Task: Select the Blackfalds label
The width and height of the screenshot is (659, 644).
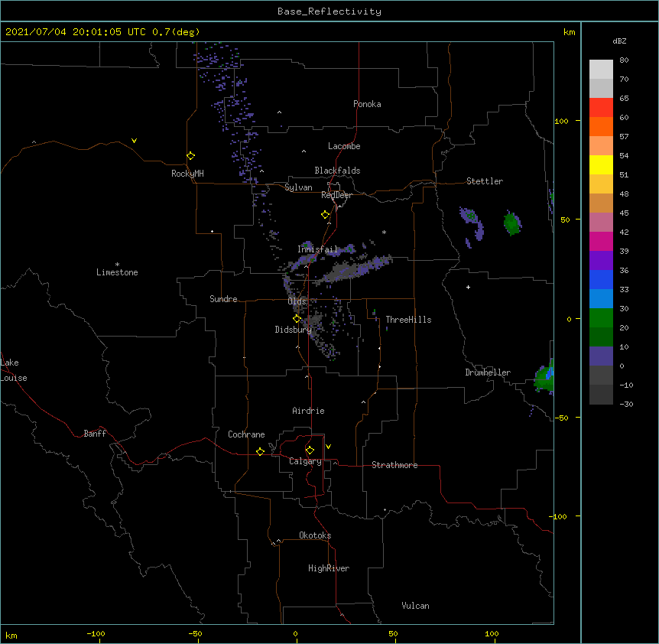Action: coord(337,171)
